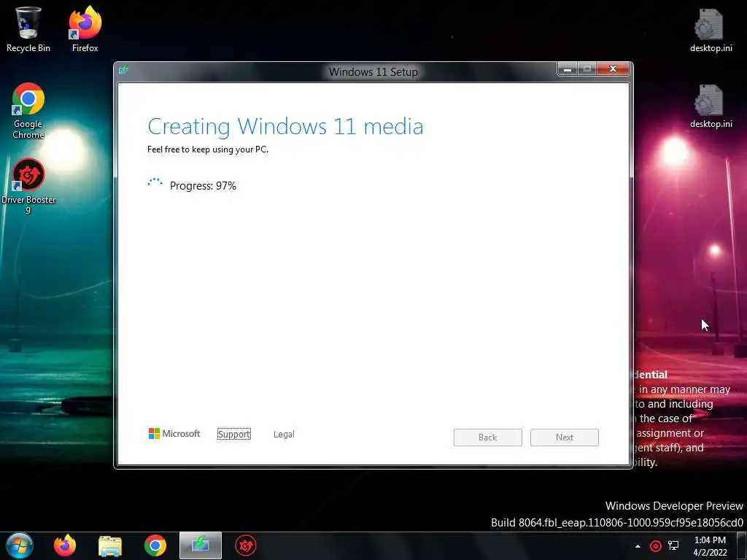Open the Support link
This screenshot has height=560, width=747.
[234, 435]
